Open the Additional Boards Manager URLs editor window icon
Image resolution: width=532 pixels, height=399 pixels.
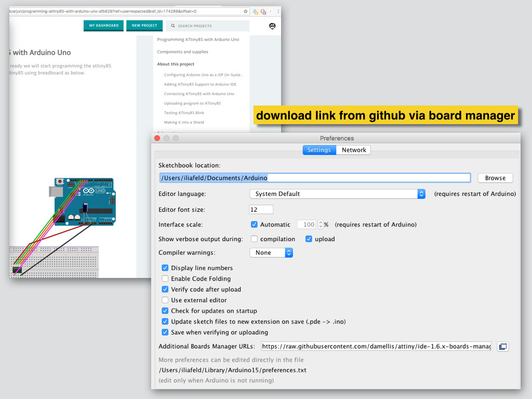tap(503, 347)
